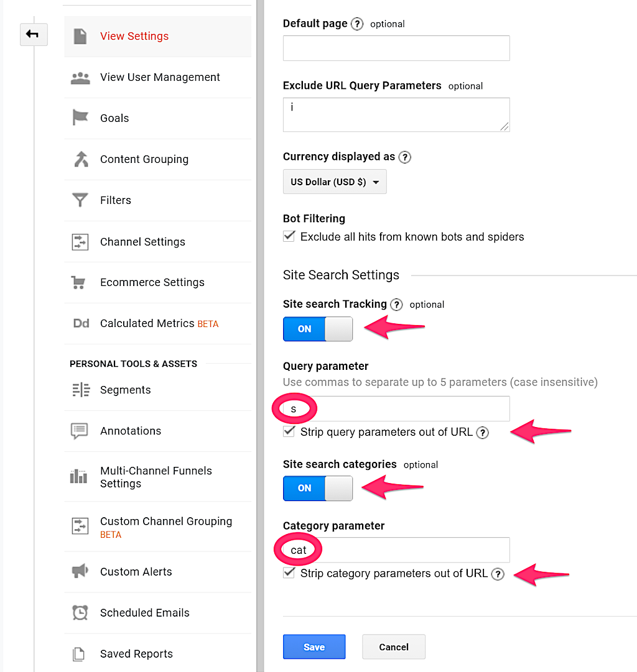Image resolution: width=637 pixels, height=672 pixels.
Task: Click the Goals flag icon
Action: (x=80, y=118)
